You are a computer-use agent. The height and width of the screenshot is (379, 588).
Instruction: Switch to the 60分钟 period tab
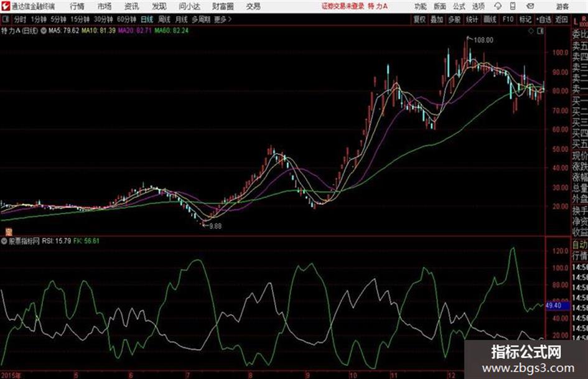tap(126, 19)
